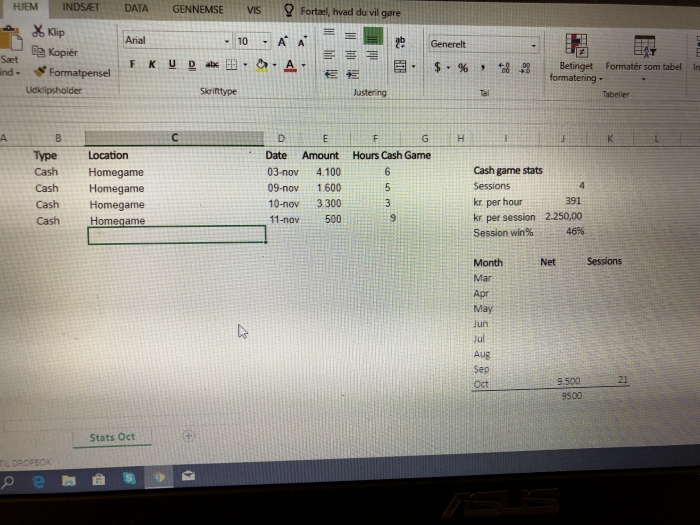Click the Kopiér copy icon
The image size is (700, 525).
coord(38,52)
